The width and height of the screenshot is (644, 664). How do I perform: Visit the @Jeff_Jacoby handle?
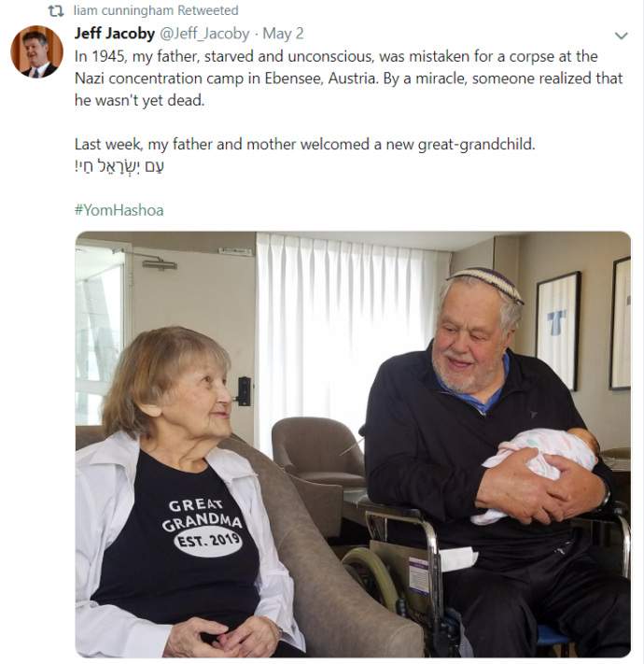tap(204, 34)
